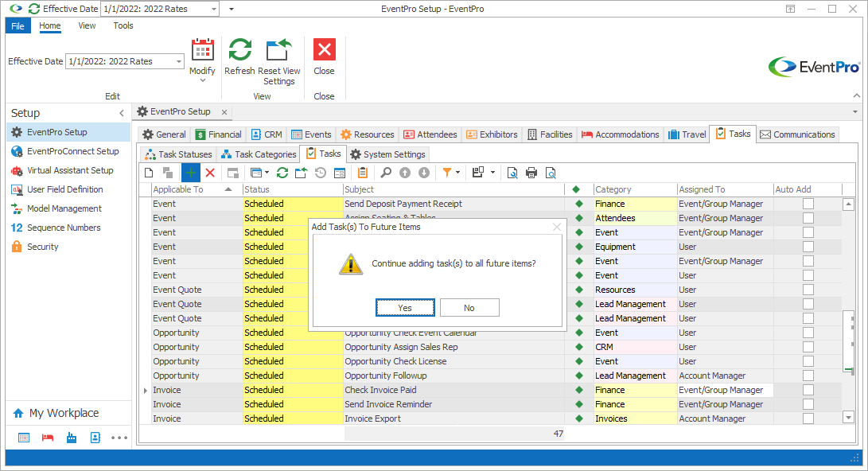The image size is (868, 471).
Task: Click the magnifier search icon
Action: tap(386, 173)
